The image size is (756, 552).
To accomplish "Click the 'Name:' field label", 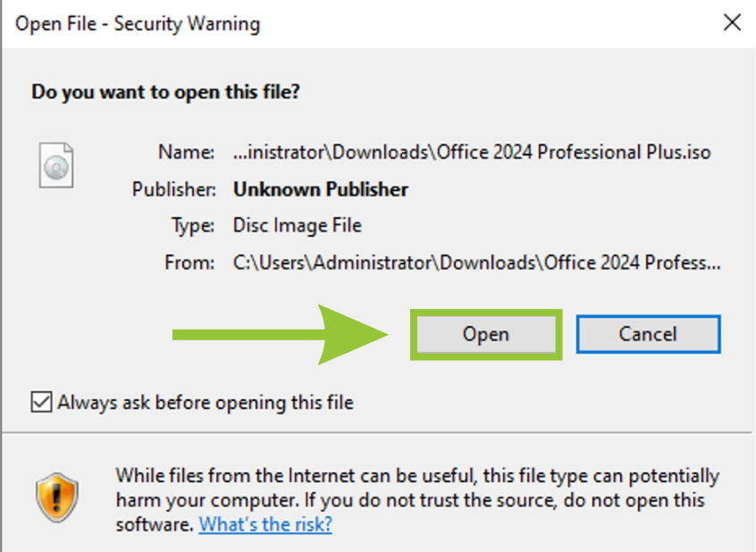I will 186,152.
